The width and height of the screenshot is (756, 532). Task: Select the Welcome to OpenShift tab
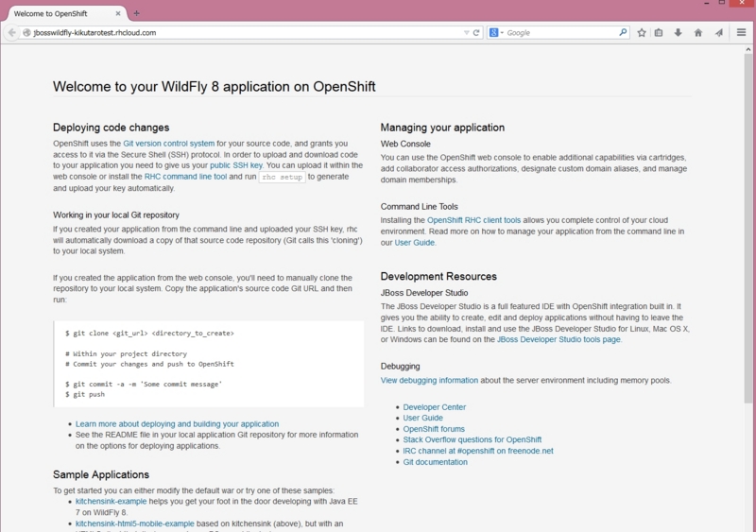tap(64, 13)
